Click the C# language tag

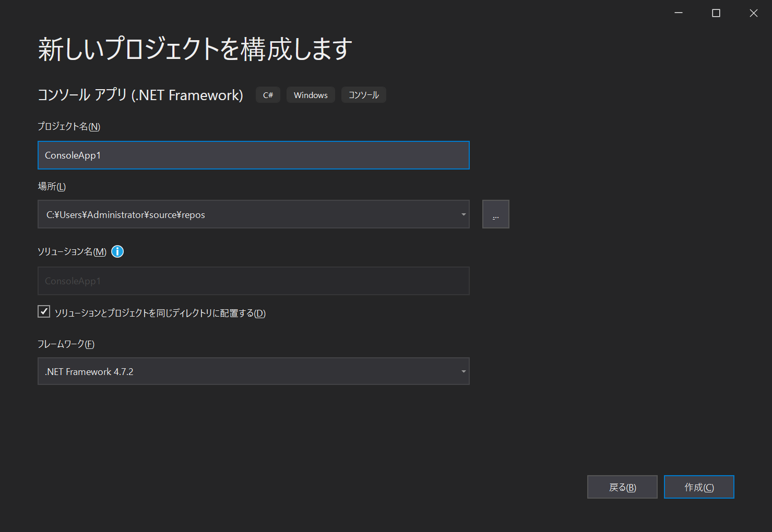[268, 95]
